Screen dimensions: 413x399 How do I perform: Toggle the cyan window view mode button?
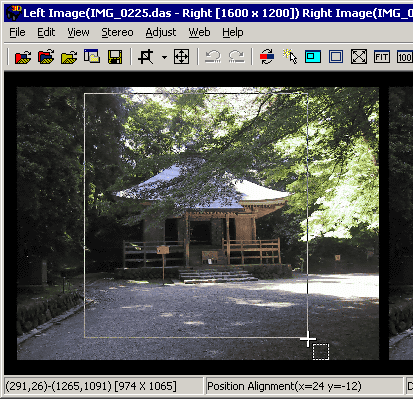[x=313, y=57]
